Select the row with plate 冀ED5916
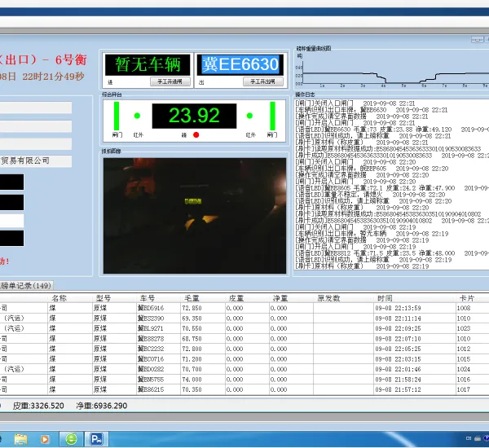 tap(244, 308)
